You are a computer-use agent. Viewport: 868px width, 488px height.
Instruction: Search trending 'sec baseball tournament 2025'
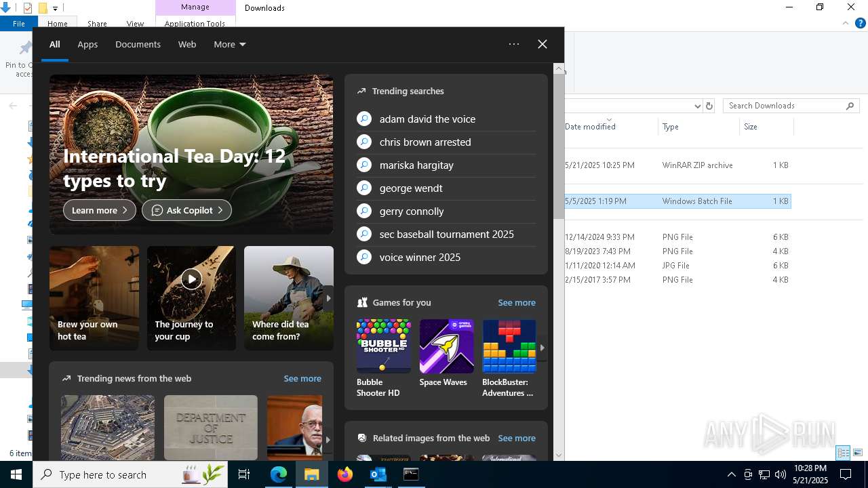(446, 235)
